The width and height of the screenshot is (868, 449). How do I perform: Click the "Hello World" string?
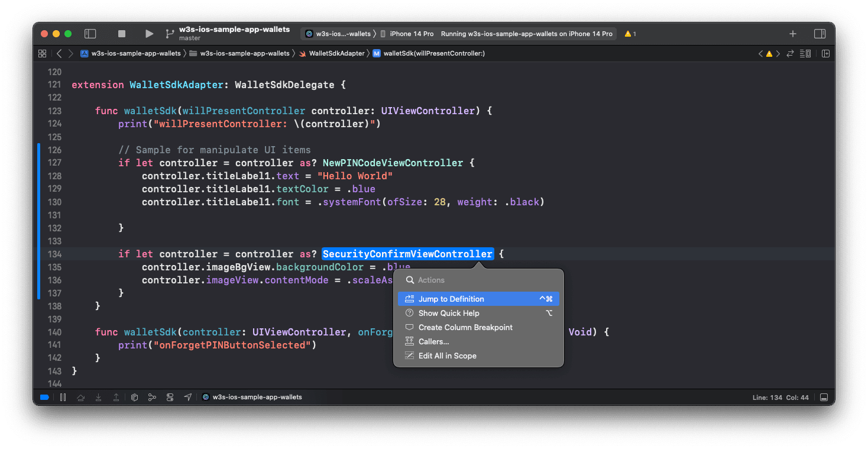click(x=355, y=176)
